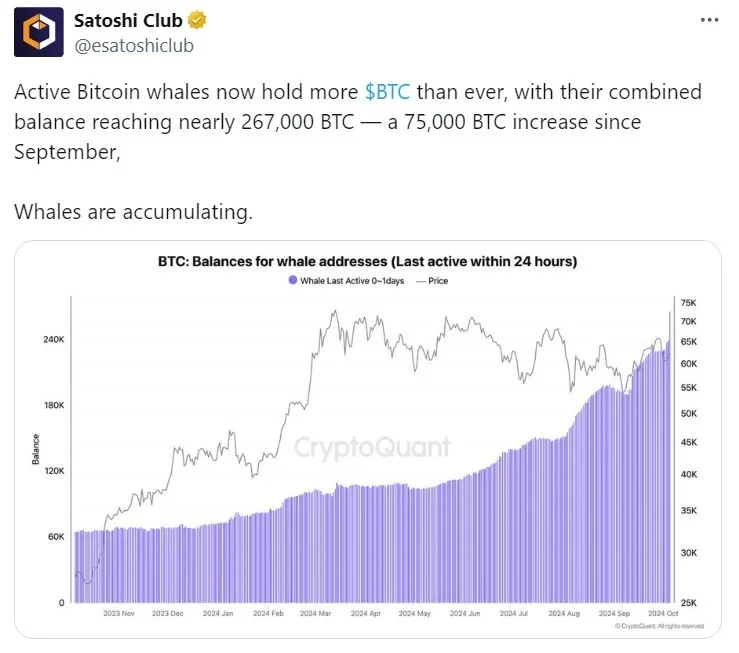
Task: Click the CryptoQuant copyright notice
Action: coord(660,626)
